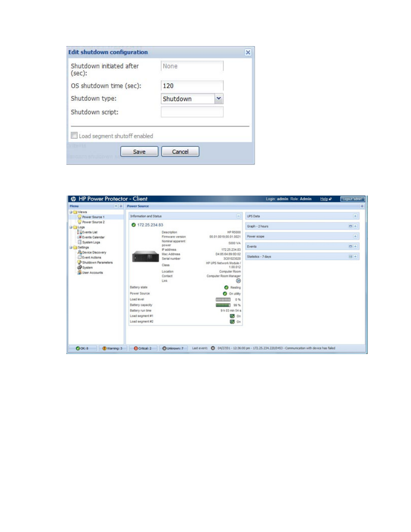Click the last event status icon
The image size is (411, 532).
213,348
